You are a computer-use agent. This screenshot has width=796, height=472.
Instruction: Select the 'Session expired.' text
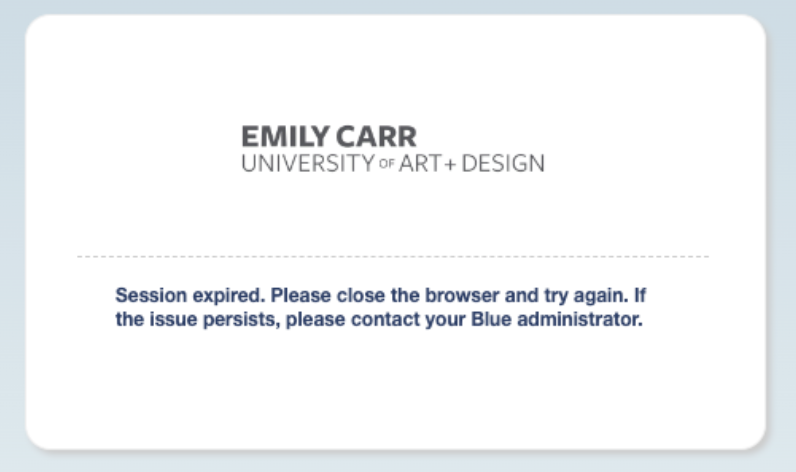point(190,295)
